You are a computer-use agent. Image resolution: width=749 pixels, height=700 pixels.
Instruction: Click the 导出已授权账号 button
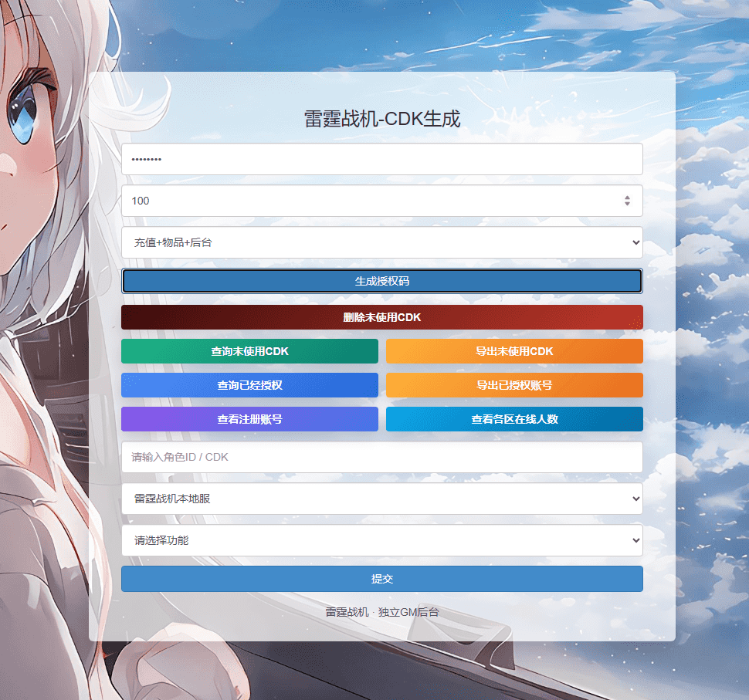coord(514,385)
